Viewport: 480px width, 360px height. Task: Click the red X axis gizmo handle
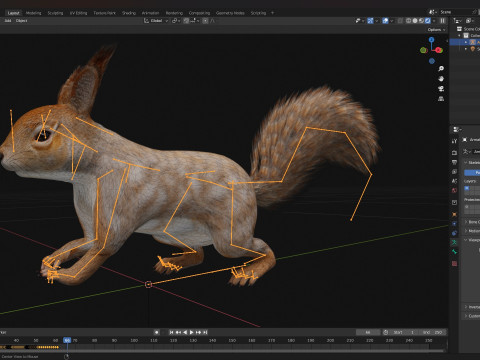coord(439,50)
